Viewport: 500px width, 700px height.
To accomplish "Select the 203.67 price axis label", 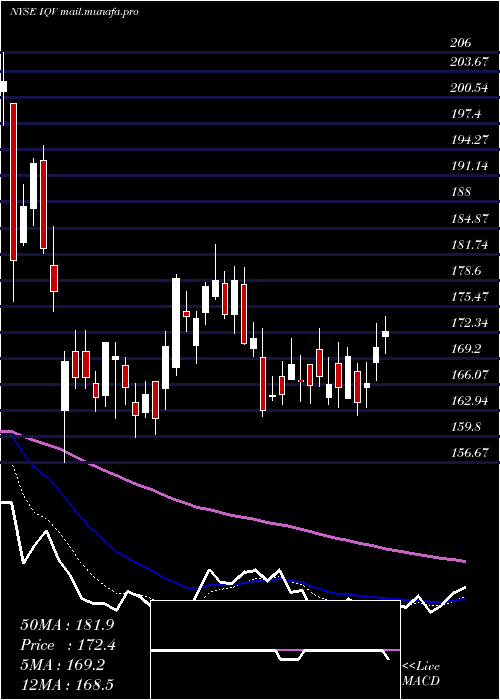I will click(469, 62).
